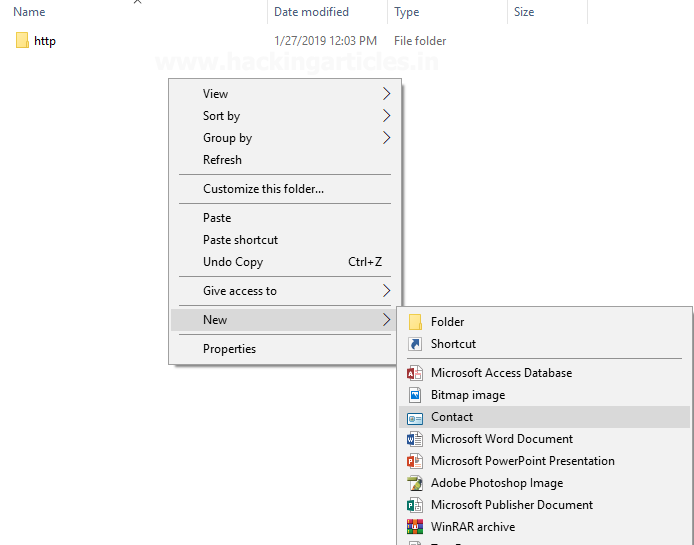
Task: Click the PowerPoint Presentation icon
Action: click(415, 461)
